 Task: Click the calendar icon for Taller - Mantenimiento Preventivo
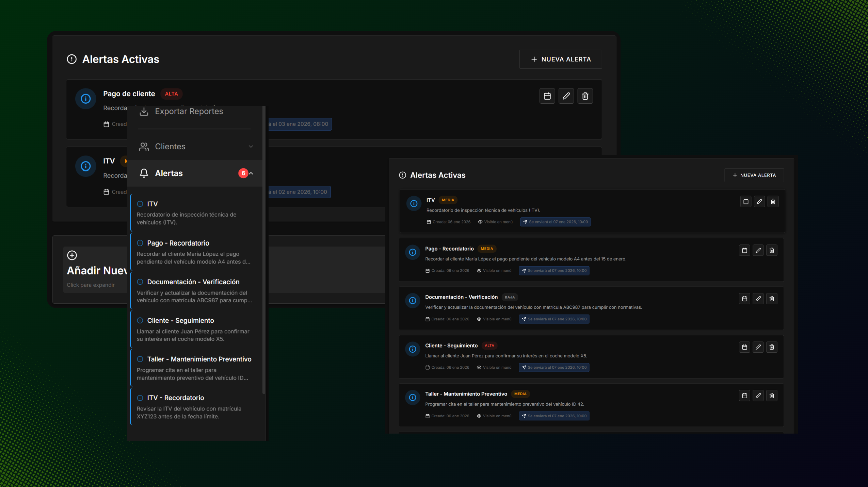[x=744, y=396]
